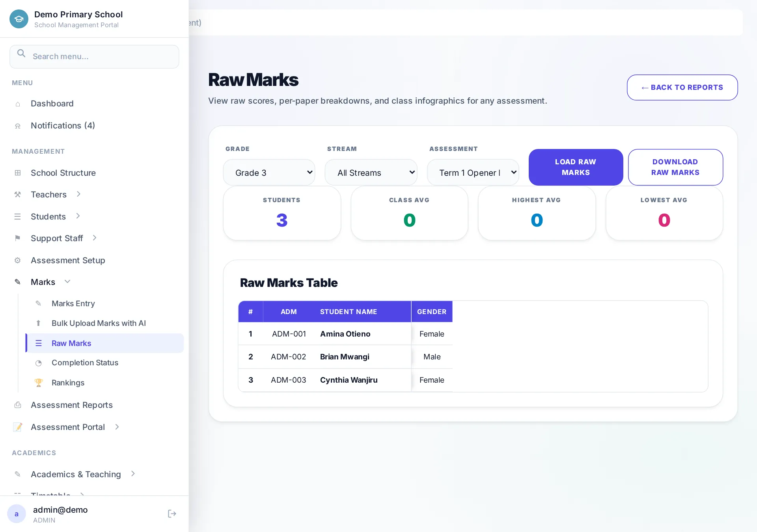This screenshot has height=532, width=757.
Task: Open the Stream dropdown showing All Streams
Action: [371, 173]
